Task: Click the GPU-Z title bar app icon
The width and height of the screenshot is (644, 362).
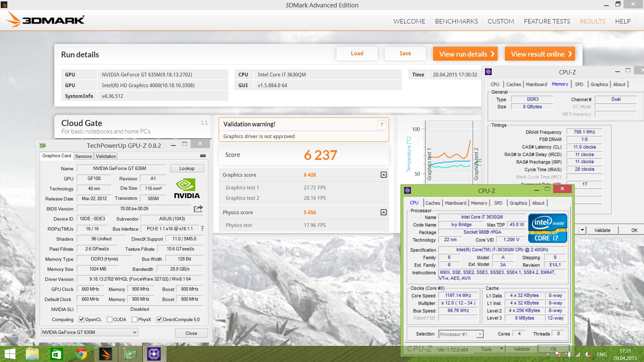Action: point(43,145)
